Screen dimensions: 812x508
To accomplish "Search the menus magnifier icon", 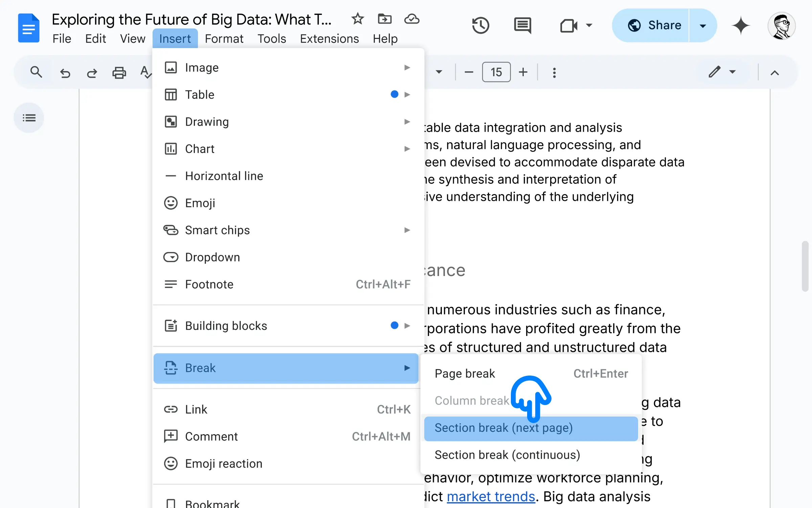I will 36,72.
